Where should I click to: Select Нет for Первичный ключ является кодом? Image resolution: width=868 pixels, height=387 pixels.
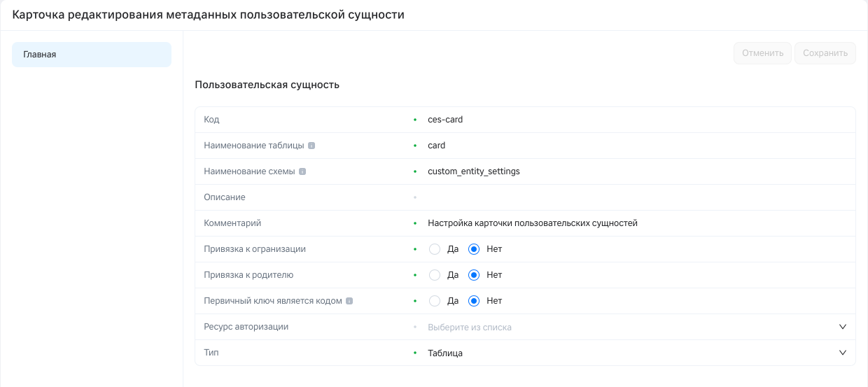(474, 301)
